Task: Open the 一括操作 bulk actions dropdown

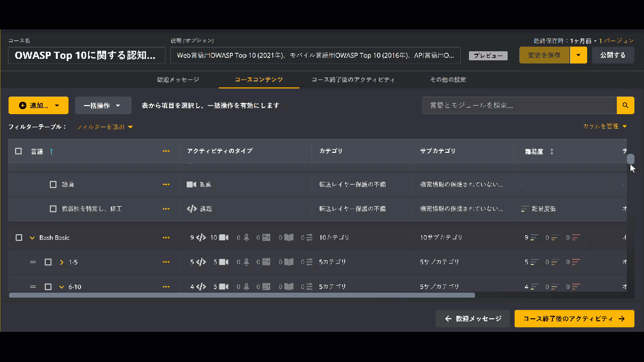Action: pos(103,106)
